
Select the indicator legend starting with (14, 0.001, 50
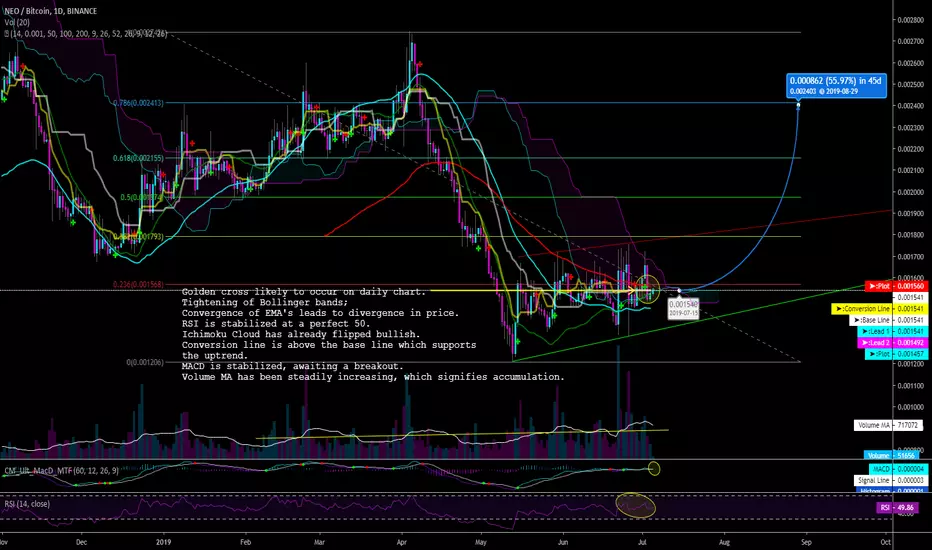[x=86, y=34]
